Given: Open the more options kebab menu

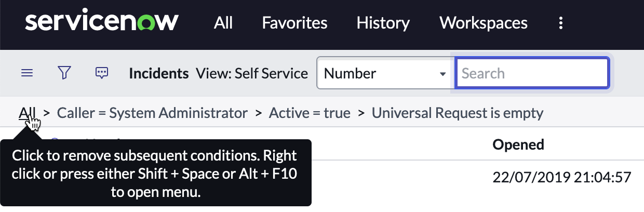Looking at the screenshot, I should 560,23.
